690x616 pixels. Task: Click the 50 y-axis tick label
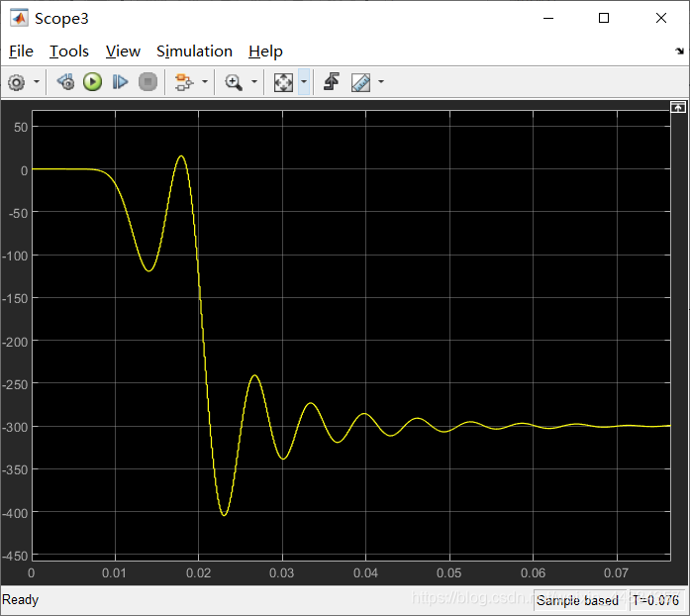coord(21,128)
